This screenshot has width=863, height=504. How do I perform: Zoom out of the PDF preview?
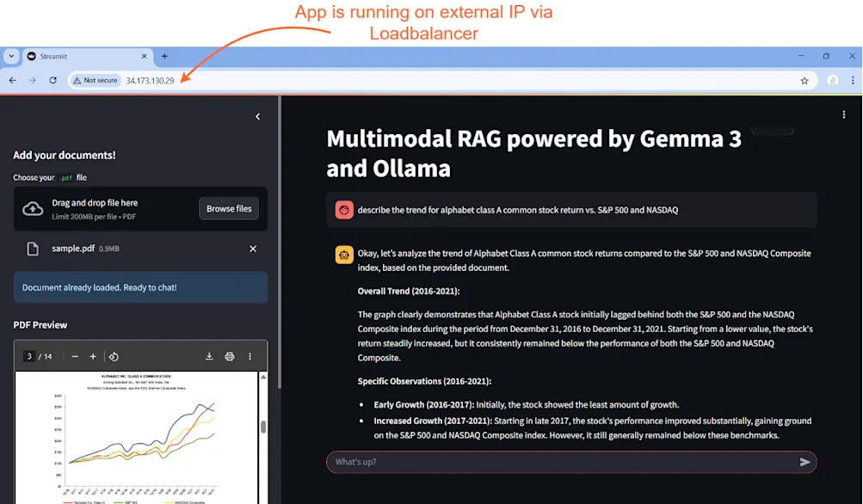click(75, 355)
